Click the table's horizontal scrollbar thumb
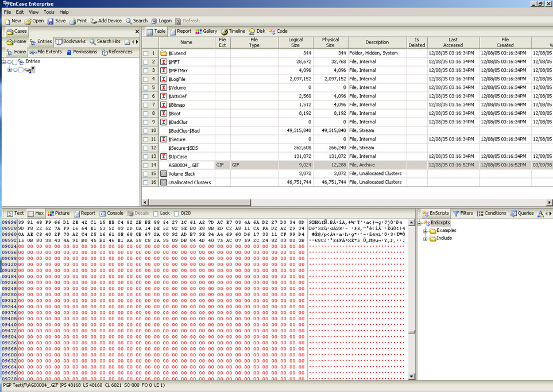 (x=200, y=203)
